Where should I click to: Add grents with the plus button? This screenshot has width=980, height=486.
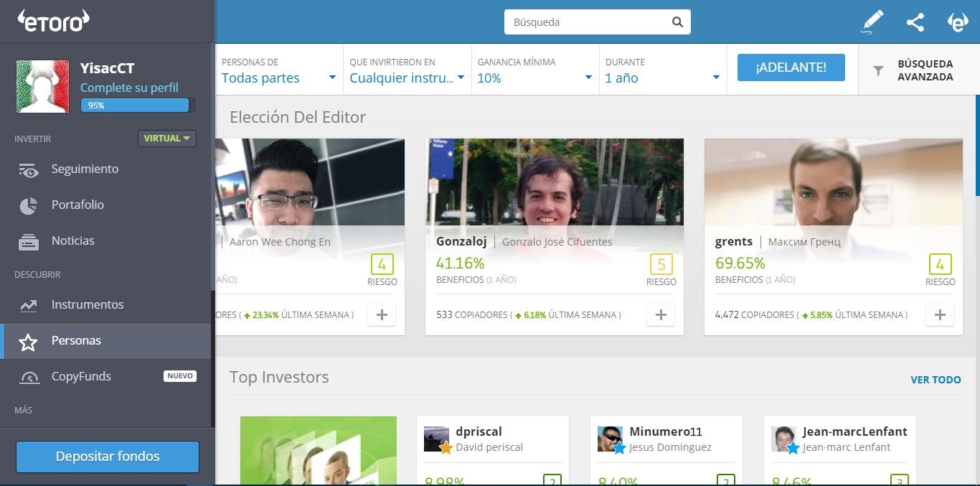point(940,314)
